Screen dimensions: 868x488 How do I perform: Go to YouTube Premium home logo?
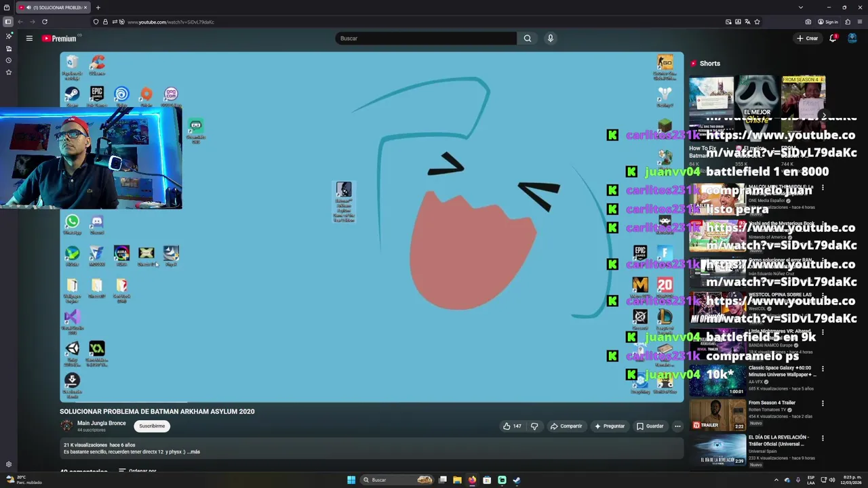[x=60, y=39]
